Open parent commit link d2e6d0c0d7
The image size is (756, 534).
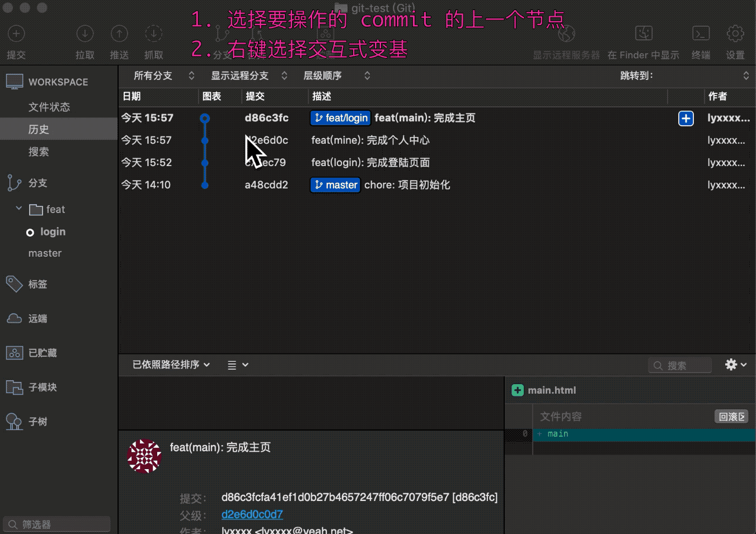point(252,514)
